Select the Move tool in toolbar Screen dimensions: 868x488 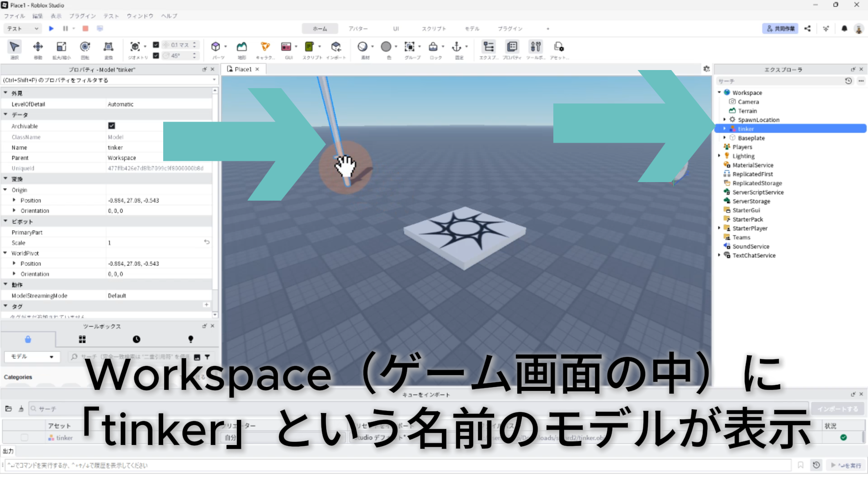[38, 47]
